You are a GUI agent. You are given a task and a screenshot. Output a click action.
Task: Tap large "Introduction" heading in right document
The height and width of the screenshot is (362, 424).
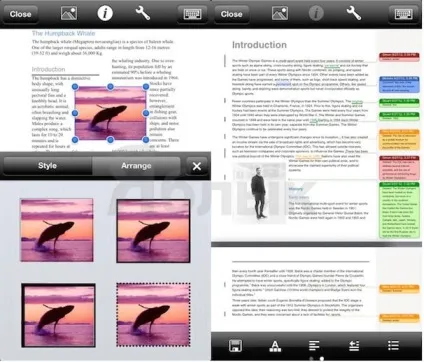(259, 45)
